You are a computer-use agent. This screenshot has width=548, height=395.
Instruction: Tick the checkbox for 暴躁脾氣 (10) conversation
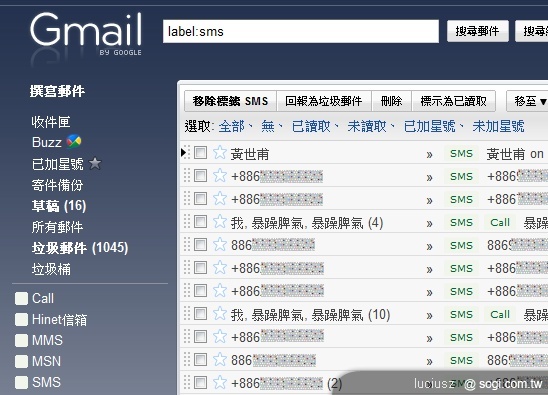pyautogui.click(x=200, y=314)
